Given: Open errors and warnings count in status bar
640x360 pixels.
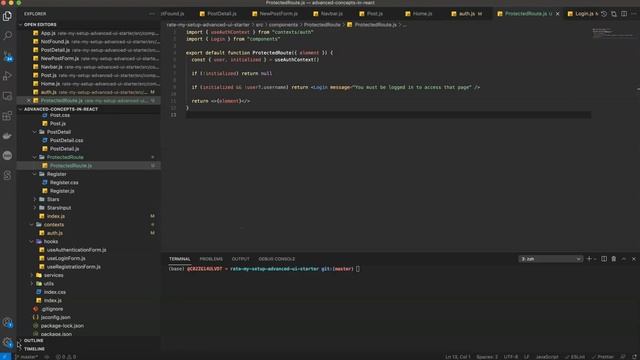Looking at the screenshot, I should [66, 357].
